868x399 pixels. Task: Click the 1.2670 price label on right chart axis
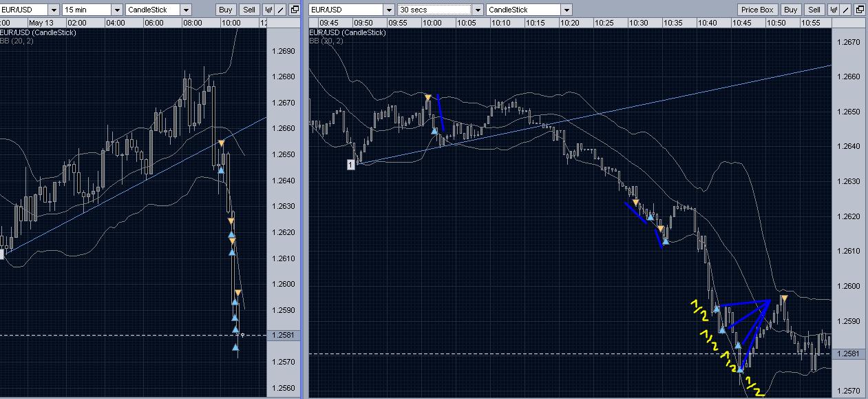848,42
